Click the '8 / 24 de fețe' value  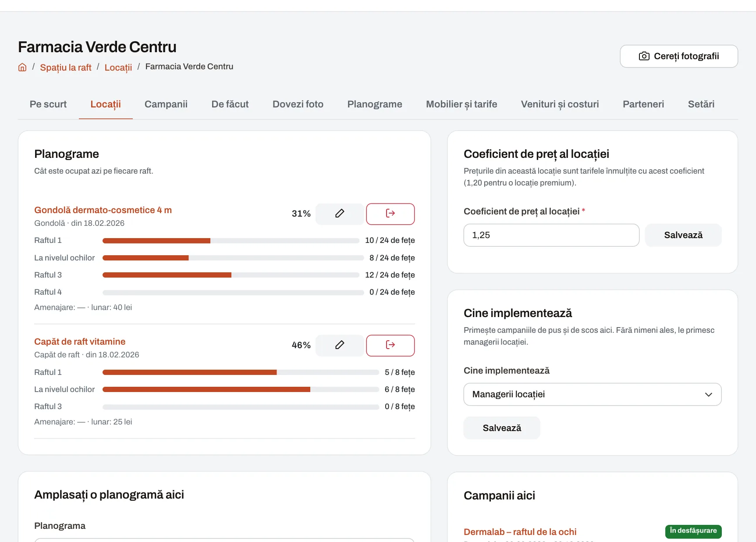392,258
